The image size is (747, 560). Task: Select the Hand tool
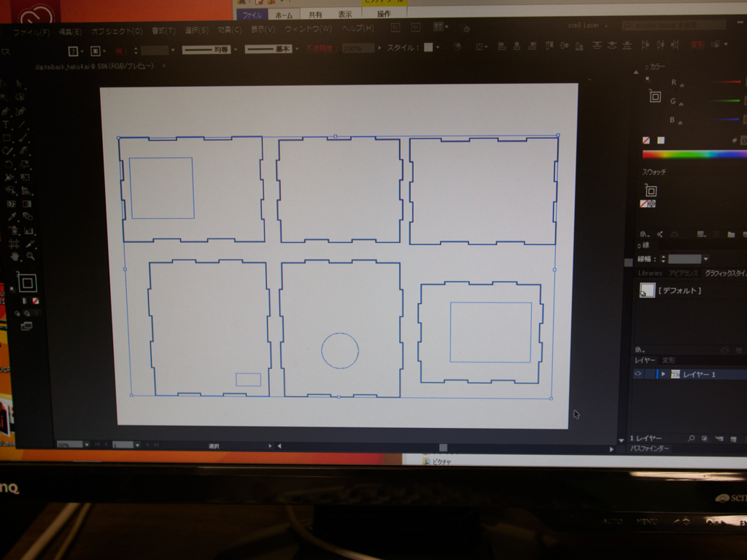[15, 257]
